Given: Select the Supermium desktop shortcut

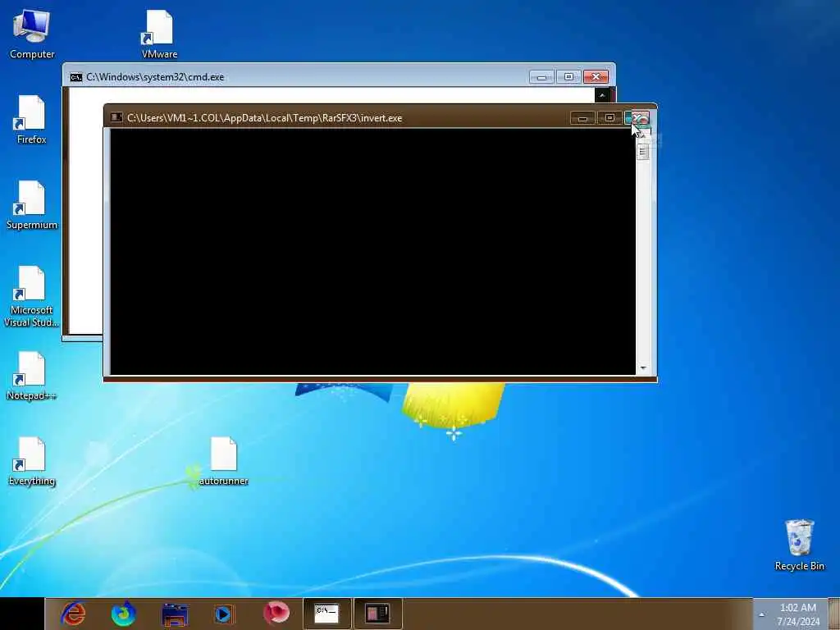Looking at the screenshot, I should [x=32, y=204].
